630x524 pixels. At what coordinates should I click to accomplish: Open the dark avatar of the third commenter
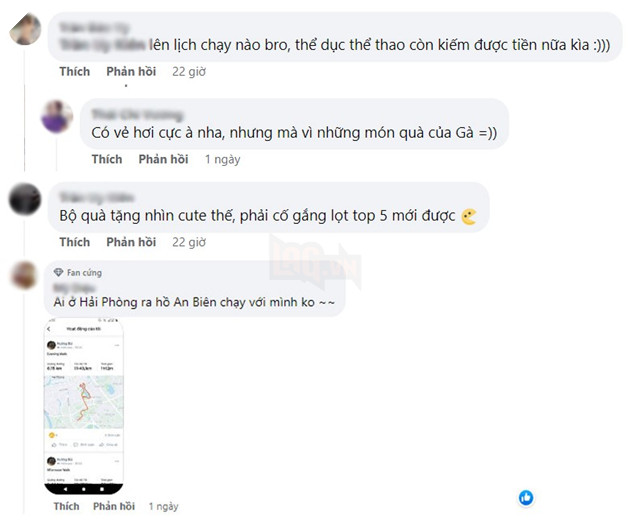pos(25,199)
